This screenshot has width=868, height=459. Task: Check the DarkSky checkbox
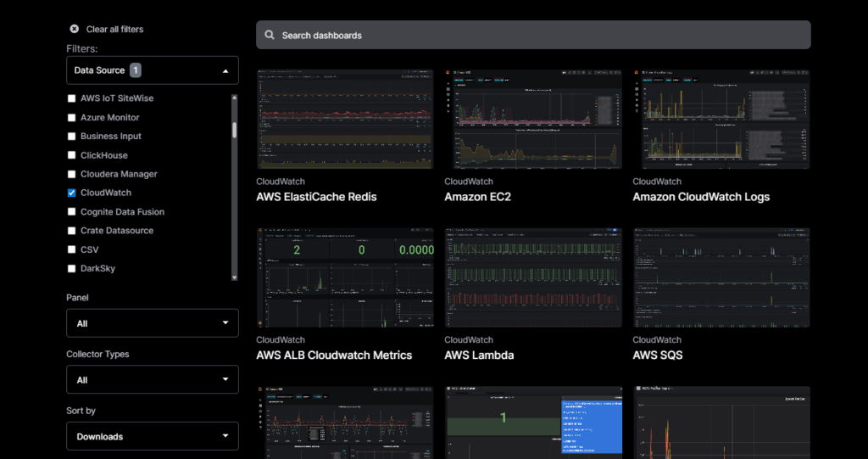[x=71, y=268]
